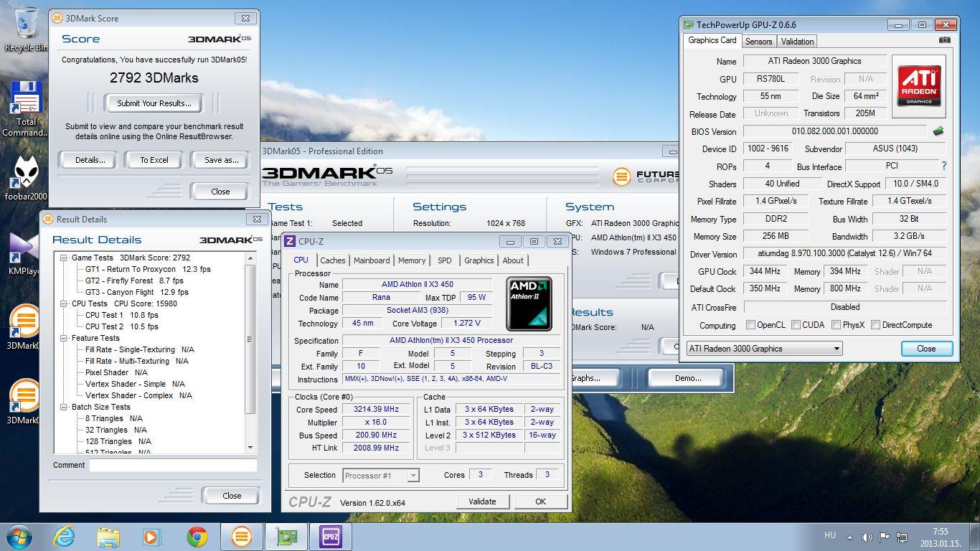
Task: Switch to the Caches tab in CPU-Z
Action: click(x=333, y=260)
